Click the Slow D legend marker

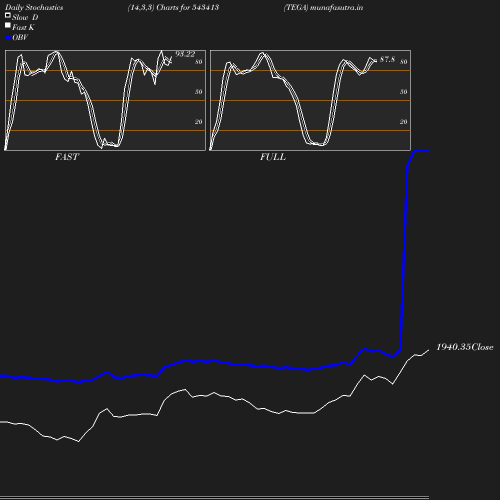[8, 15]
